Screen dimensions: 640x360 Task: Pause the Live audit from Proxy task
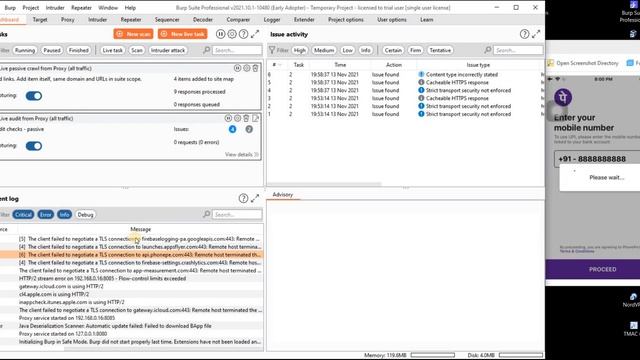click(x=228, y=118)
